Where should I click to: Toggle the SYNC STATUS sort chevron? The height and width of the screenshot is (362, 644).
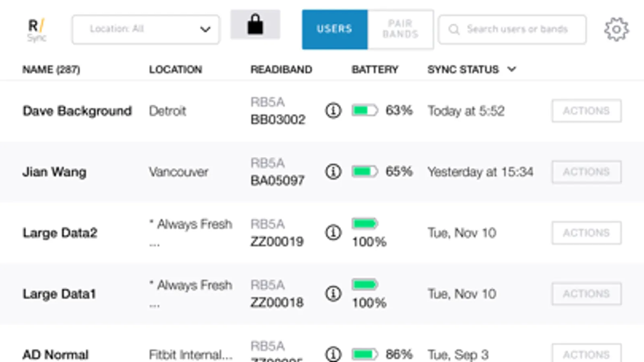pos(511,69)
